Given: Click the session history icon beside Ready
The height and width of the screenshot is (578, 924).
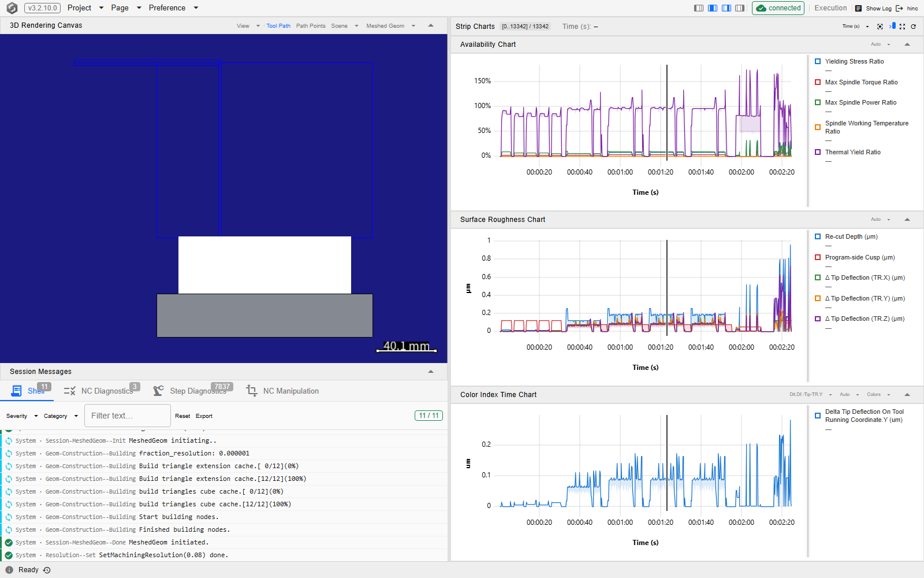Looking at the screenshot, I should click(47, 570).
